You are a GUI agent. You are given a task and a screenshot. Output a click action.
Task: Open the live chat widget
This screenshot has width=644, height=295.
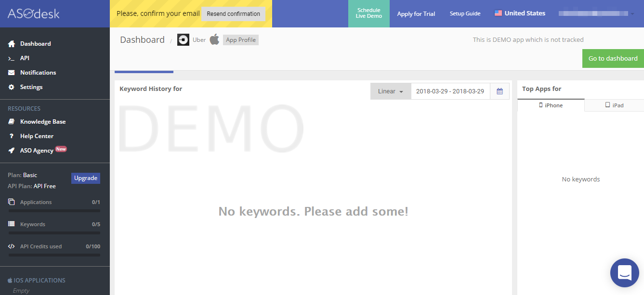[624, 273]
